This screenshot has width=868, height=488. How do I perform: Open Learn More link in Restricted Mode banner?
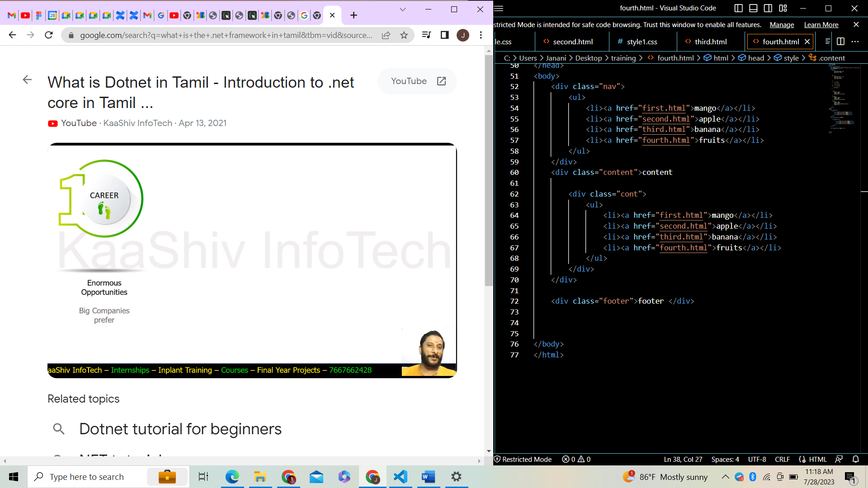click(x=821, y=25)
